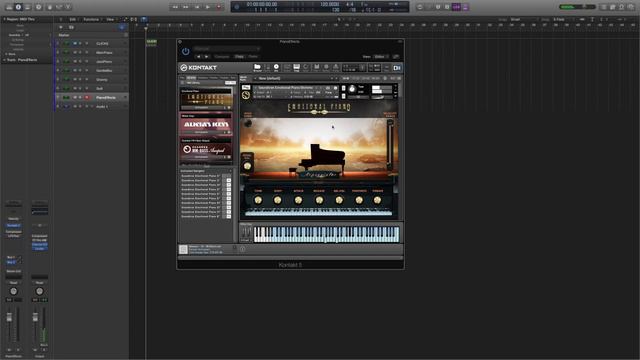The width and height of the screenshot is (640, 360).
Task: Click the Forward transport button
Action: coord(186,7)
